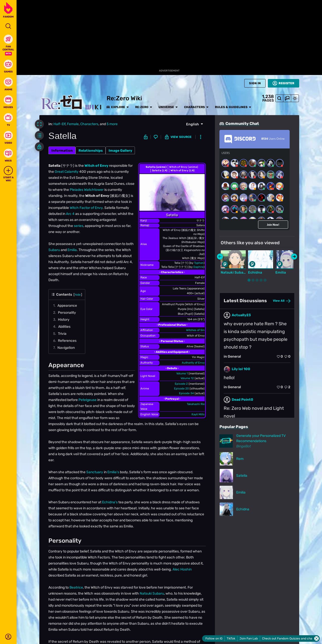This screenshot has height=644, width=322.
Task: Open the wiki discussions icon in header
Action: (x=287, y=98)
